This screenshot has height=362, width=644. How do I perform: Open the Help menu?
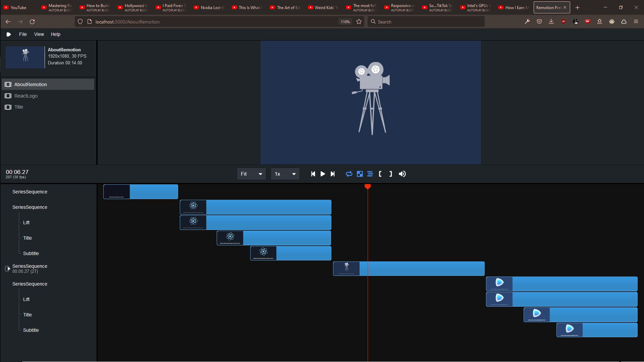coord(56,34)
